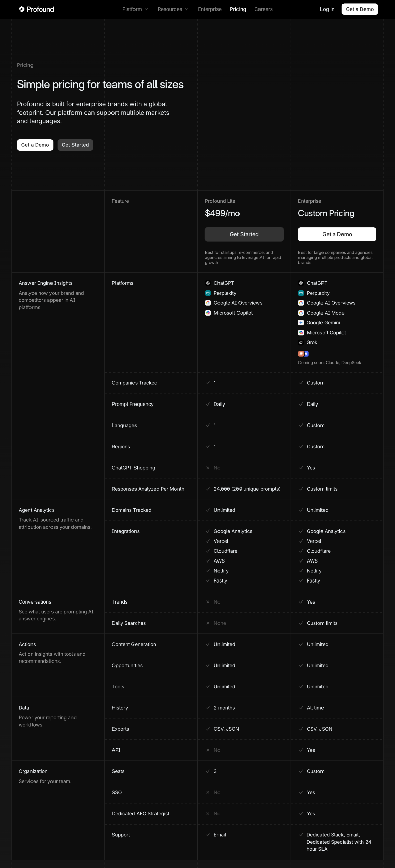Click the Google Gemini icon
This screenshot has height=868, width=395.
point(301,322)
